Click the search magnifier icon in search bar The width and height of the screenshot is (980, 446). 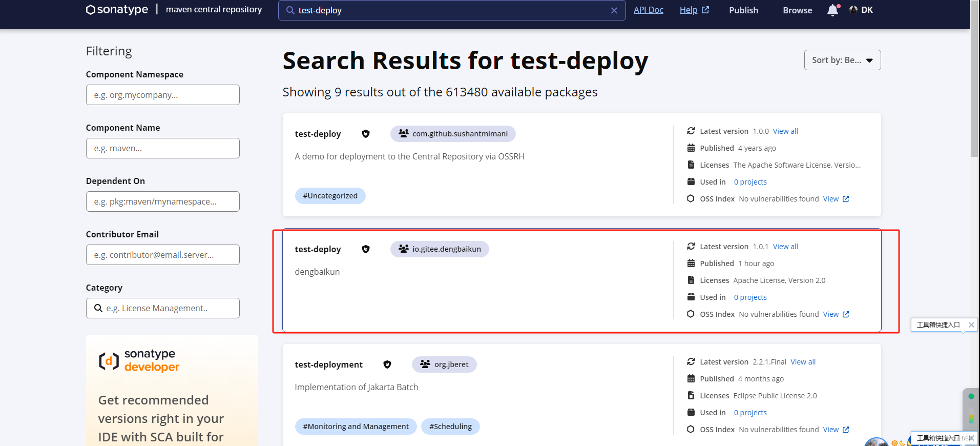coord(290,10)
